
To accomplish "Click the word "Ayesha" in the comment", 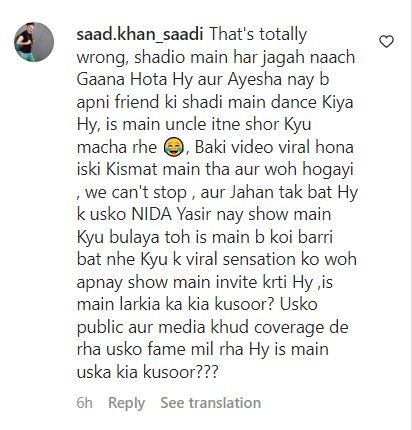I will tap(255, 79).
